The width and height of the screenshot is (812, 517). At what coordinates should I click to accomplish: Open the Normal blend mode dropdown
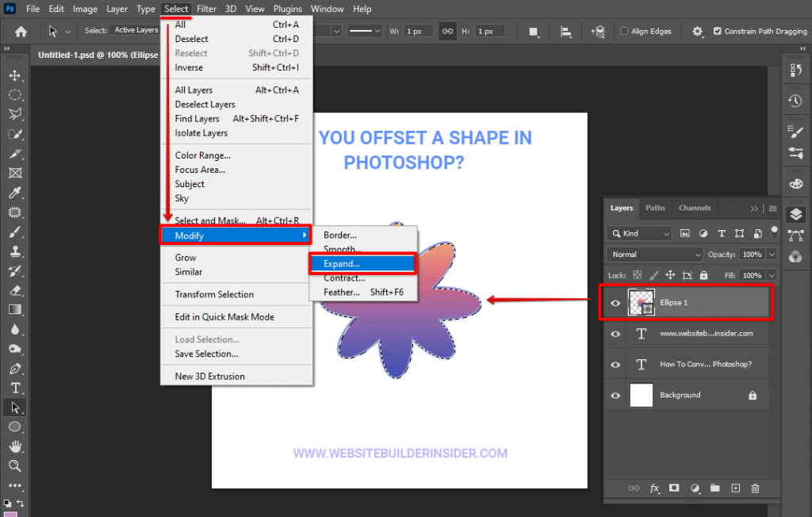coord(653,254)
